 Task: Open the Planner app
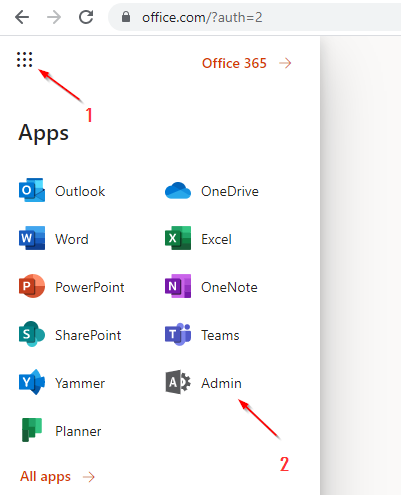pyautogui.click(x=61, y=431)
